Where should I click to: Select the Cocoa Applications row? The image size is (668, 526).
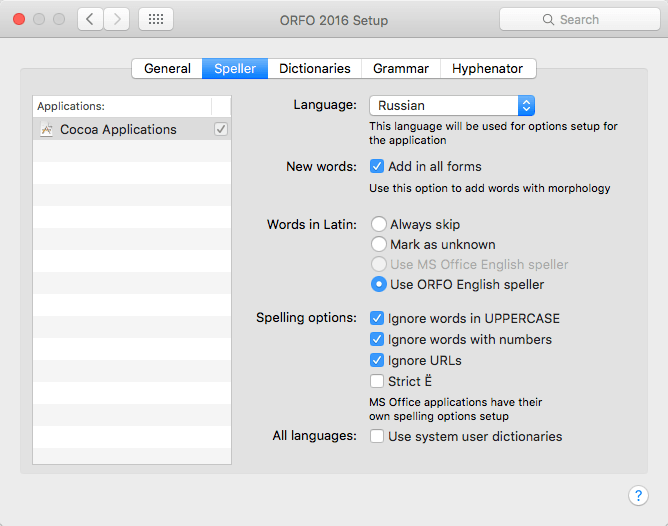(132, 129)
